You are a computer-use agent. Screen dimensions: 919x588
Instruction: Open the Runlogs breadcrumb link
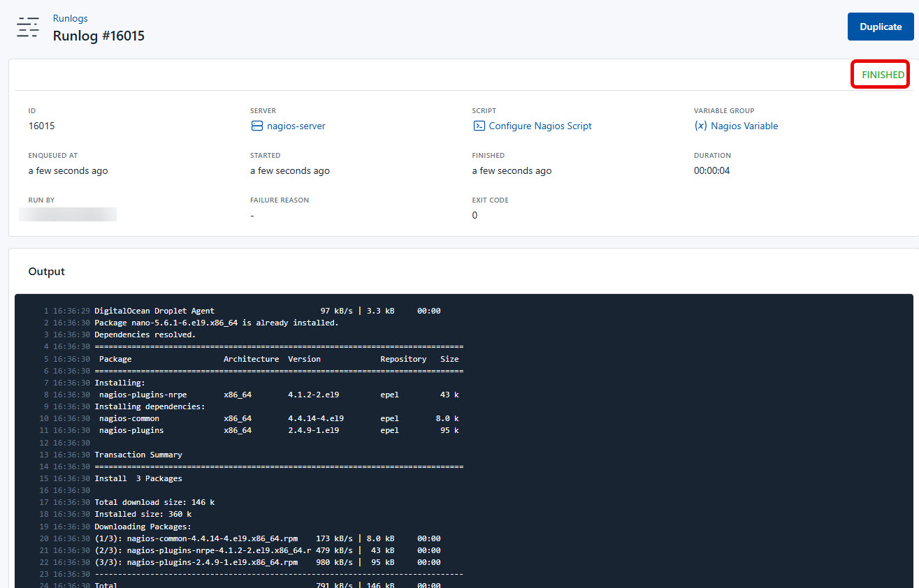[x=70, y=18]
